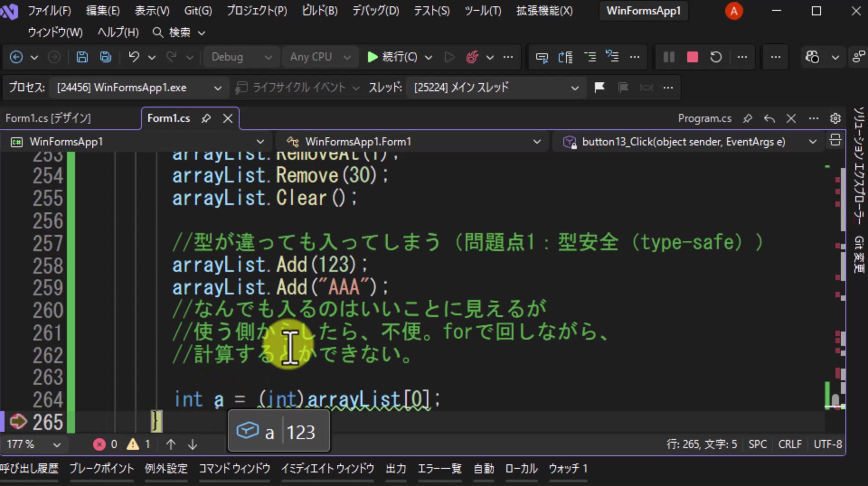Open the button13_Click member dropdown
The height and width of the screenshot is (486, 868).
click(689, 142)
